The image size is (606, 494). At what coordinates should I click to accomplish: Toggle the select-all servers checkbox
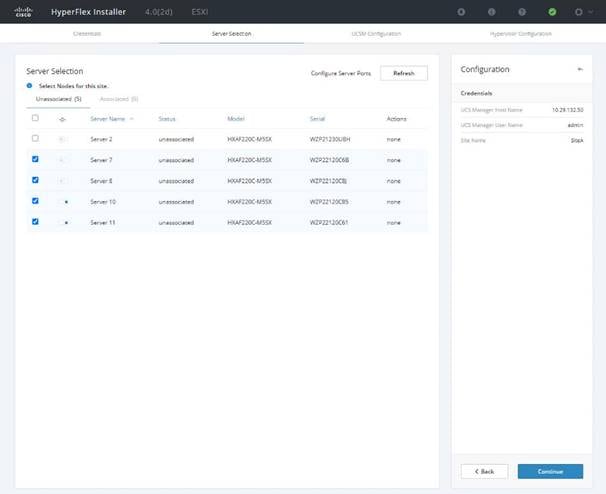point(35,118)
